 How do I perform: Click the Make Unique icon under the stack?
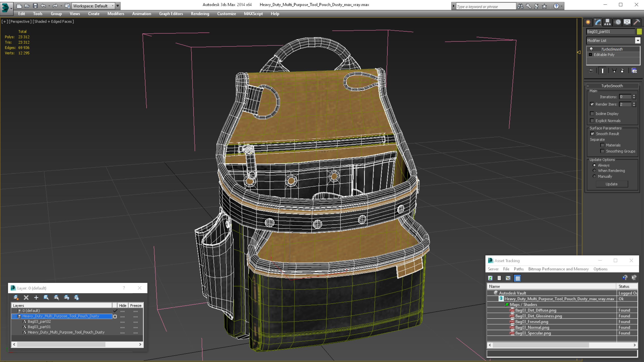pos(614,71)
